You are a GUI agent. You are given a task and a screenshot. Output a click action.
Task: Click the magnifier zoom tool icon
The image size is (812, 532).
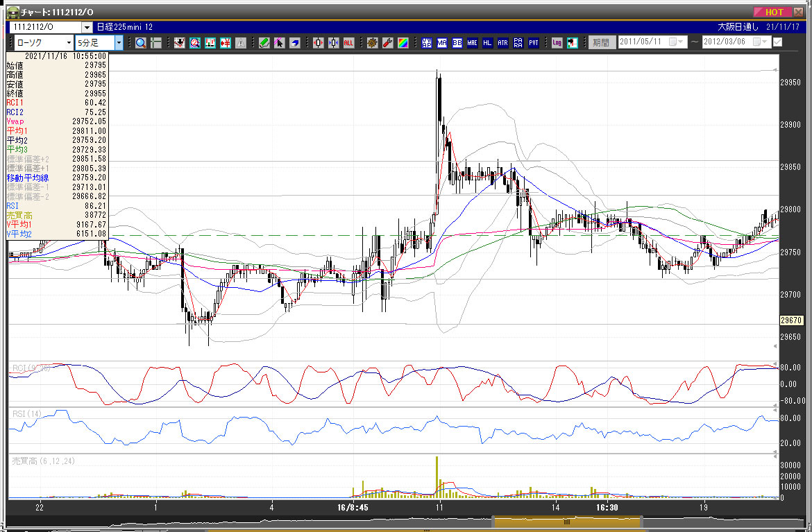click(140, 43)
